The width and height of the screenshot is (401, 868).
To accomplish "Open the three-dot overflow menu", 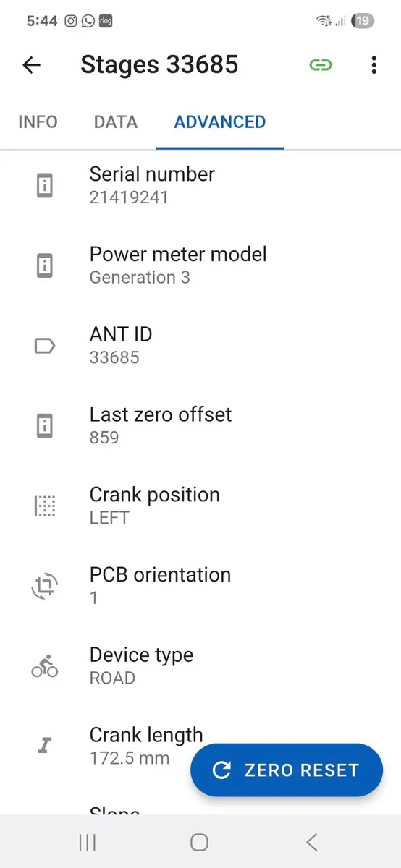I will pos(373,65).
